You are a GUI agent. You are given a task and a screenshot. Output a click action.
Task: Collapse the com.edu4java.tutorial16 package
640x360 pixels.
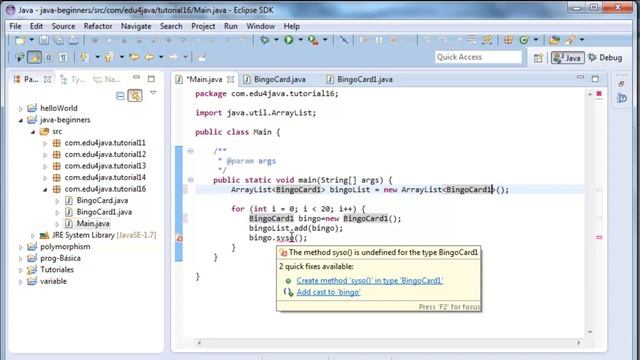(45, 189)
